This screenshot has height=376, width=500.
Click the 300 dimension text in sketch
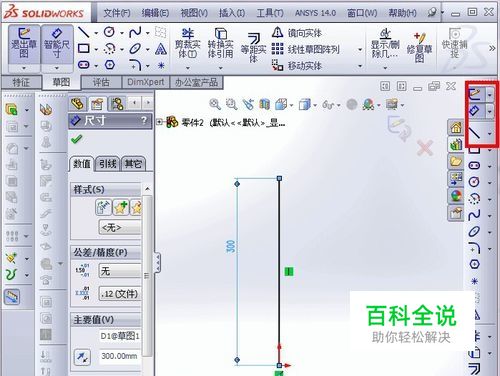point(231,246)
